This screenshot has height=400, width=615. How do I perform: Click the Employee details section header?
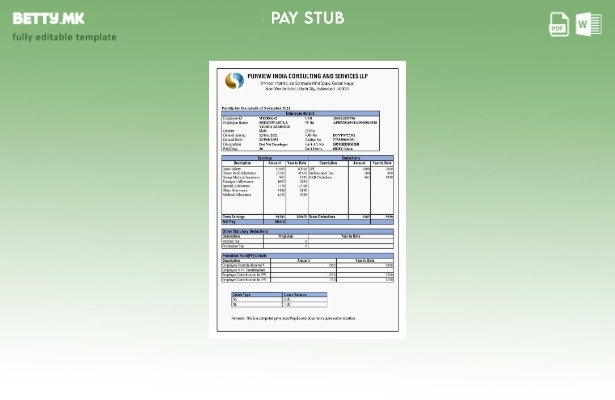click(300, 113)
